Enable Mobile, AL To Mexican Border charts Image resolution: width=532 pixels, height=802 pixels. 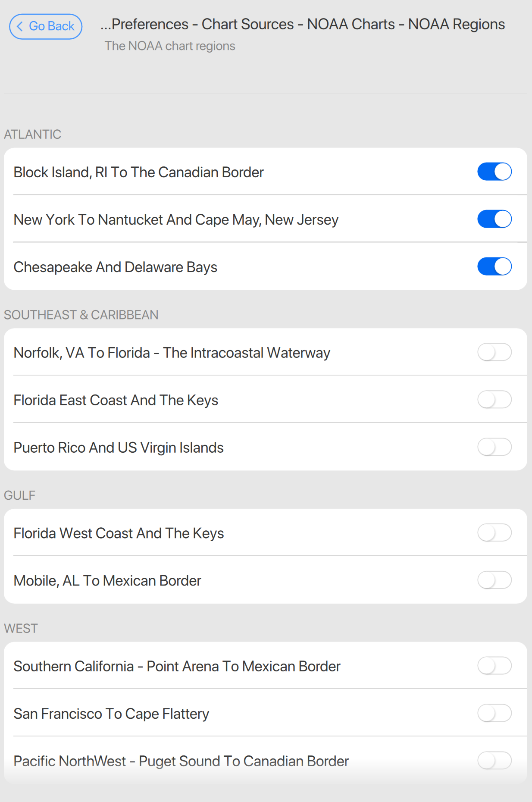494,580
